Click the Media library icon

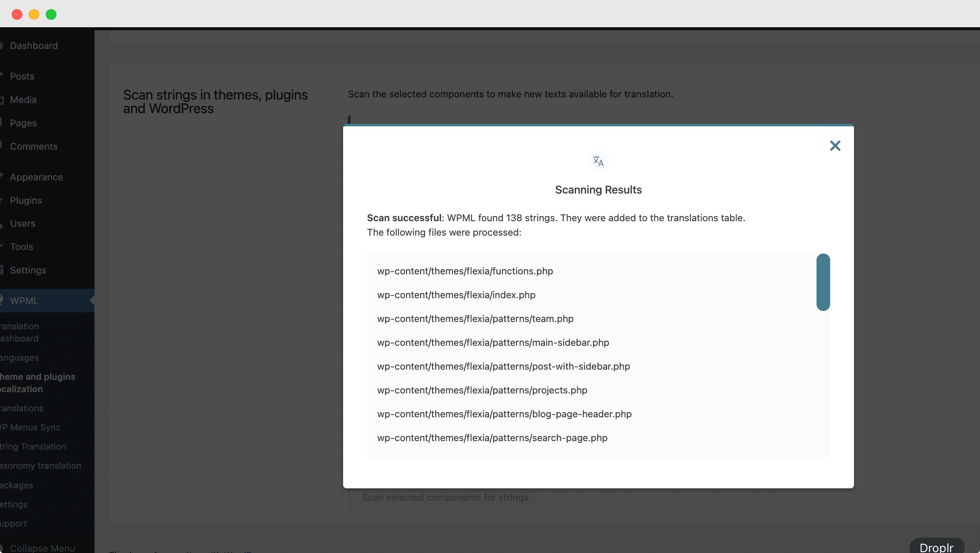[x=3, y=100]
